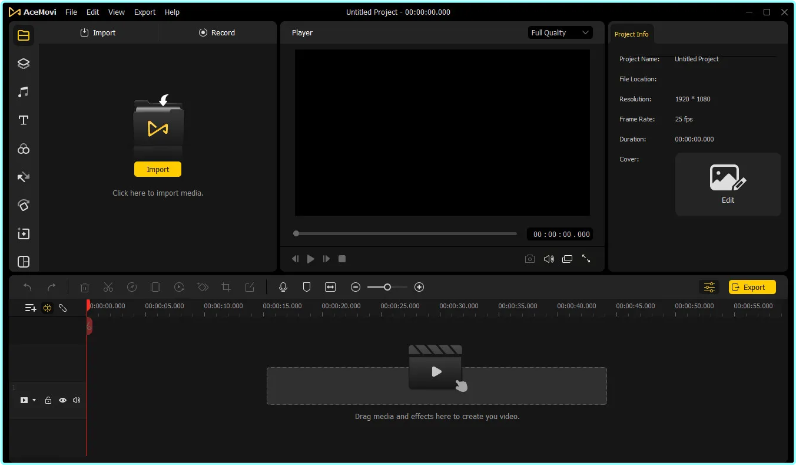Image resolution: width=796 pixels, height=465 pixels.
Task: Click 'Click here to import media' text
Action: [x=157, y=193]
